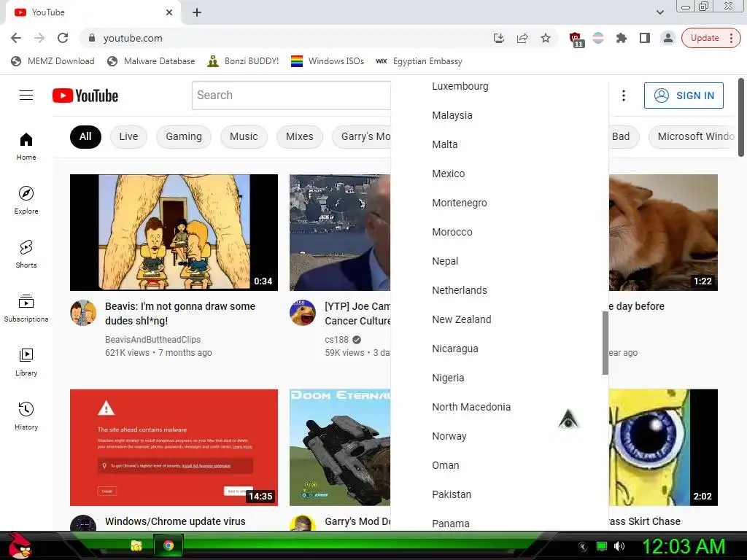
Task: Open Library in the sidebar
Action: pos(26,362)
